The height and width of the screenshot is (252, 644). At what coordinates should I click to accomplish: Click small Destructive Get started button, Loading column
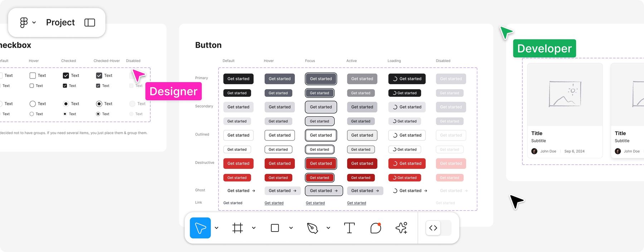(405, 178)
